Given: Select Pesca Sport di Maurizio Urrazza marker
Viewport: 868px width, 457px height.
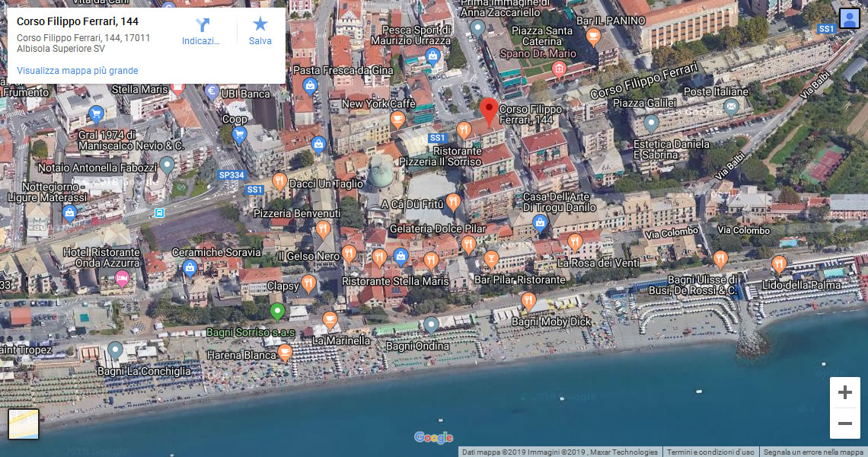Looking at the screenshot, I should click(433, 56).
